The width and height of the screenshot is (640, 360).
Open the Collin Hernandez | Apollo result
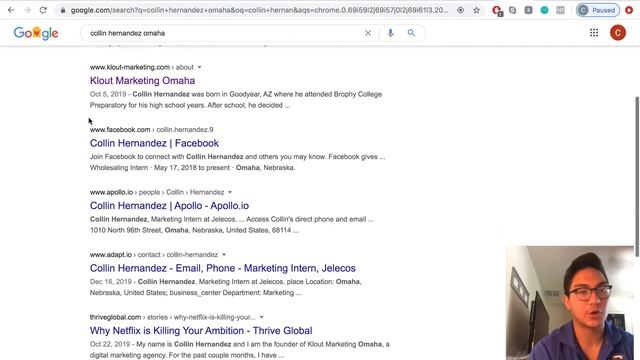tap(169, 205)
